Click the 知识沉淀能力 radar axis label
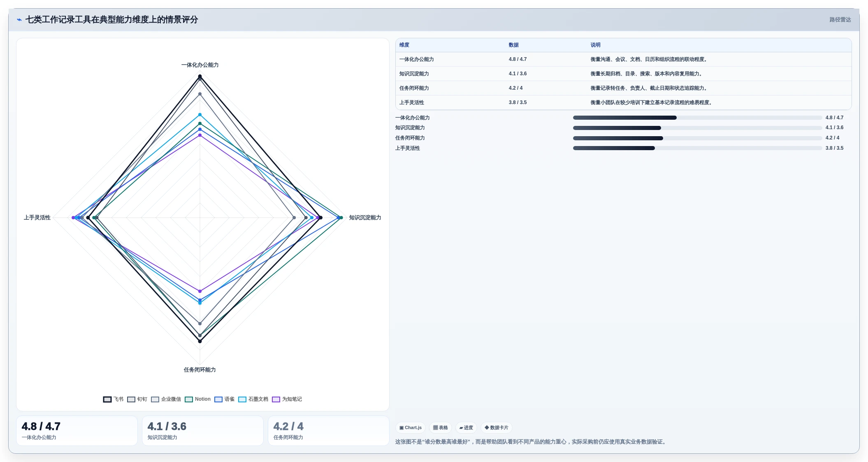The width and height of the screenshot is (868, 462). [365, 218]
